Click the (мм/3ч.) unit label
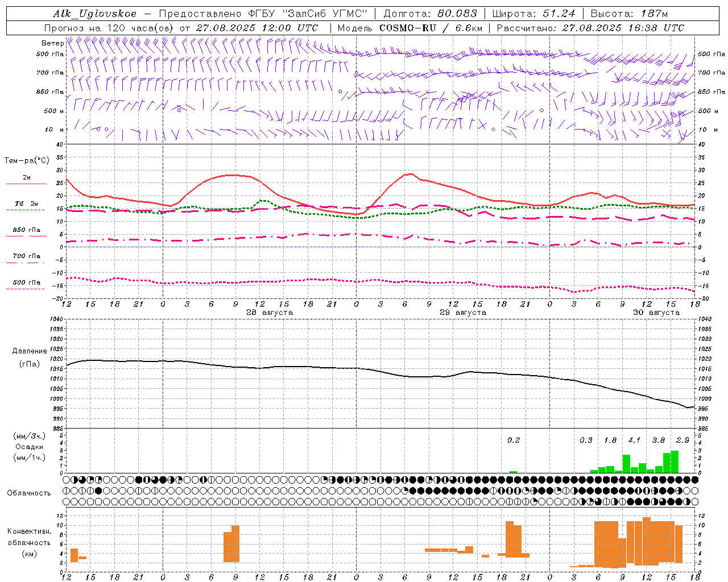The width and height of the screenshot is (728, 582). (x=30, y=436)
